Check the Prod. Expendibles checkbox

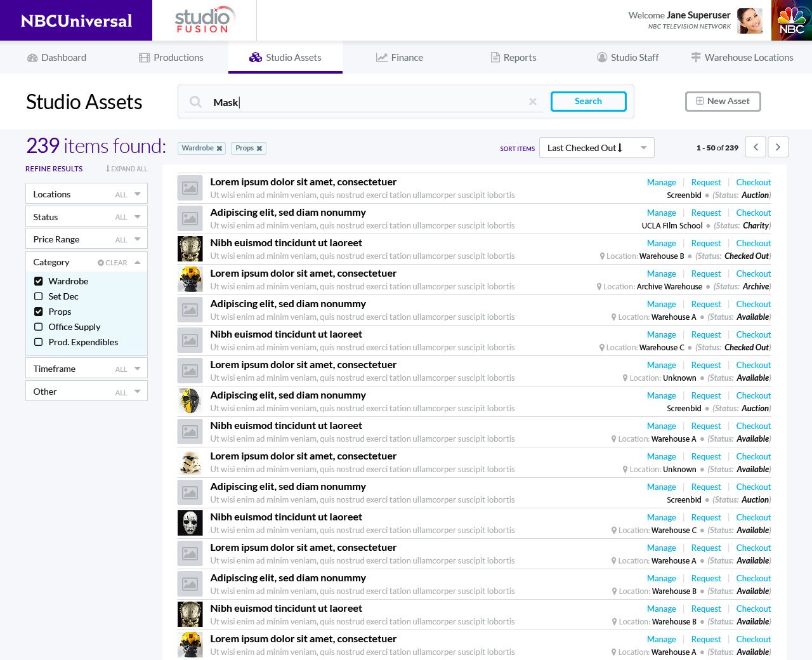tap(39, 342)
